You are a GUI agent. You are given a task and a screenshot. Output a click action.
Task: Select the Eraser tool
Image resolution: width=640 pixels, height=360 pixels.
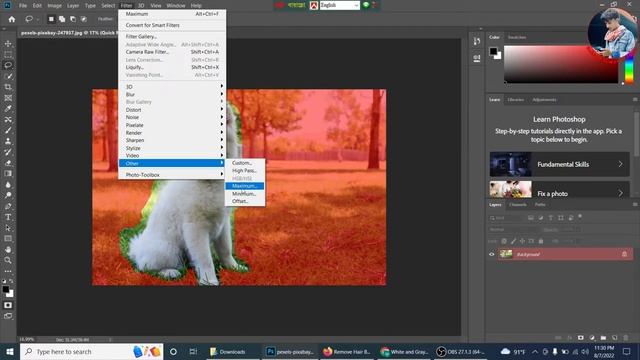pos(8,163)
